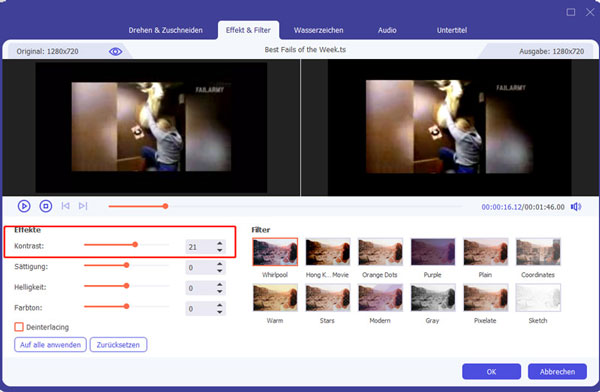Adjust the Kontrast slider handle
This screenshot has height=392, width=600.
tap(135, 244)
